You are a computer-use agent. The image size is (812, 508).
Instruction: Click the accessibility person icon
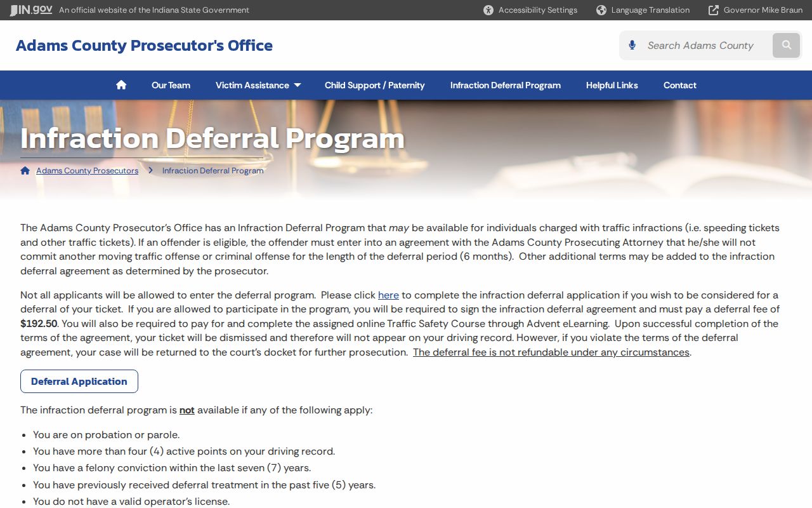pos(488,10)
